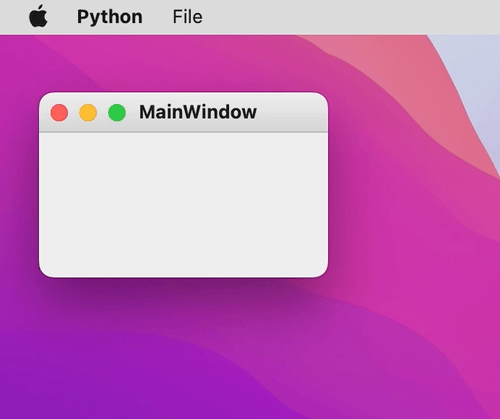Viewport: 500px width, 419px height.
Task: Open the Apple menu
Action: [38, 16]
